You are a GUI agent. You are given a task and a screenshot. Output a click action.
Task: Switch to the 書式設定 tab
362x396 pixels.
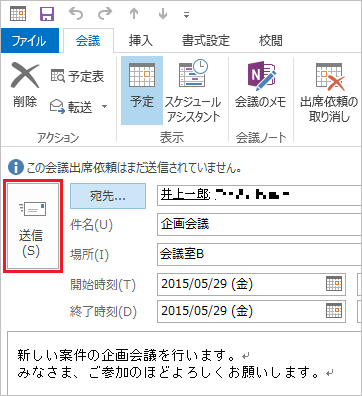tap(206, 41)
